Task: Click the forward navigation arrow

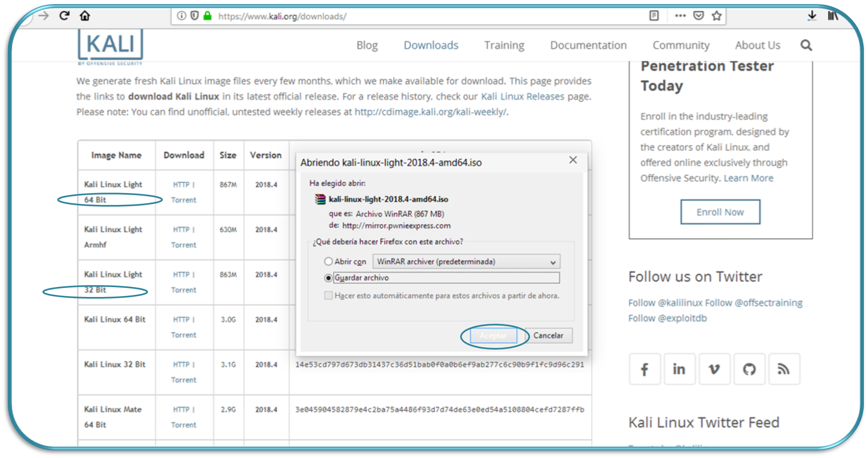Action: coord(44,16)
